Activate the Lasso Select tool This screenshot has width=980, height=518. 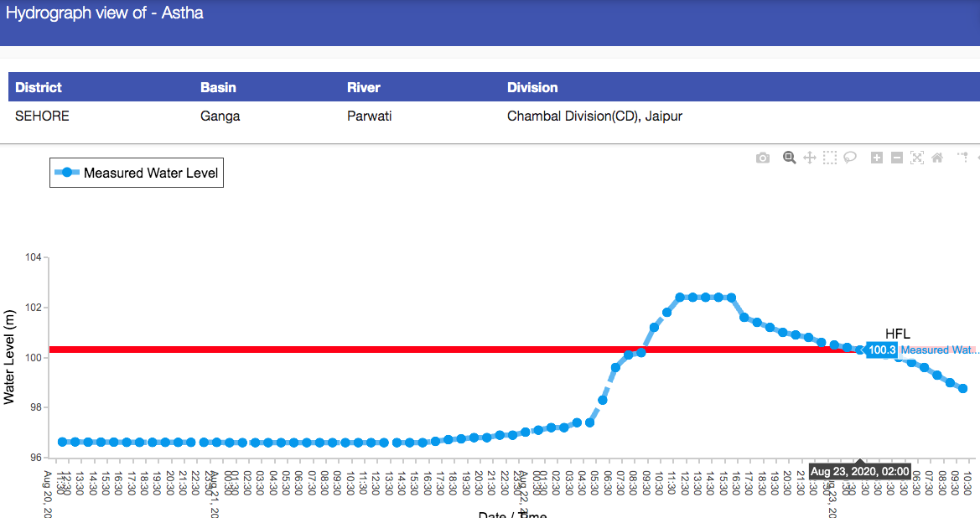tap(850, 158)
